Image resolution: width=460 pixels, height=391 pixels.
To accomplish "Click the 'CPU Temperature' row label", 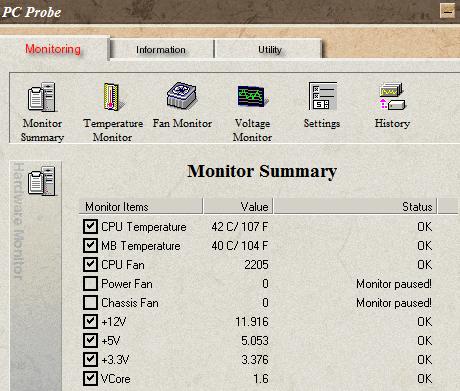I will click(x=144, y=227).
